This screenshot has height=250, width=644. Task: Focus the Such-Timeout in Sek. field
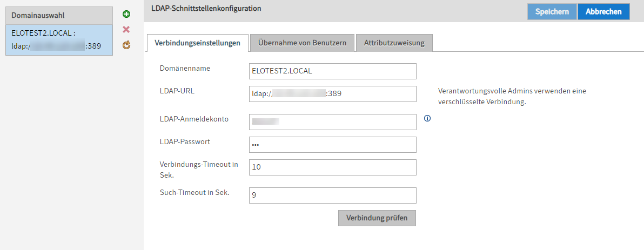click(x=333, y=195)
